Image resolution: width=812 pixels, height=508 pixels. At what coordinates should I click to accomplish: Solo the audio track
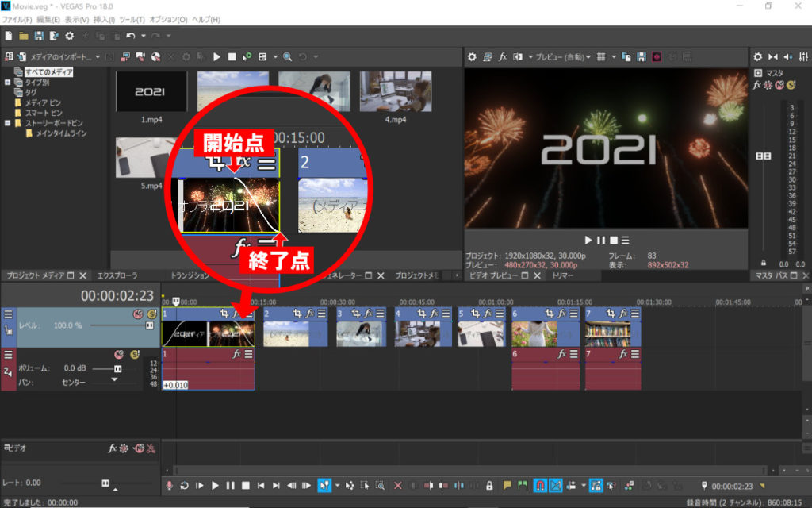coord(134,354)
